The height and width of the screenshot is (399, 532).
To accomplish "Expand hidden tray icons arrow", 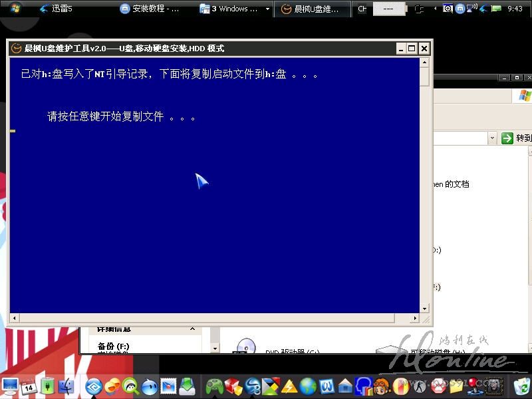I will pyautogui.click(x=436, y=9).
